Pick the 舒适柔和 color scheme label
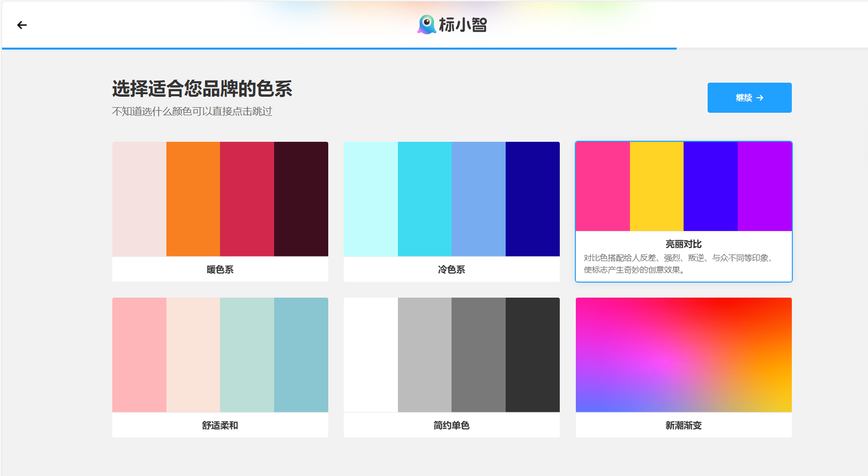Image resolution: width=868 pixels, height=476 pixels. pyautogui.click(x=220, y=425)
